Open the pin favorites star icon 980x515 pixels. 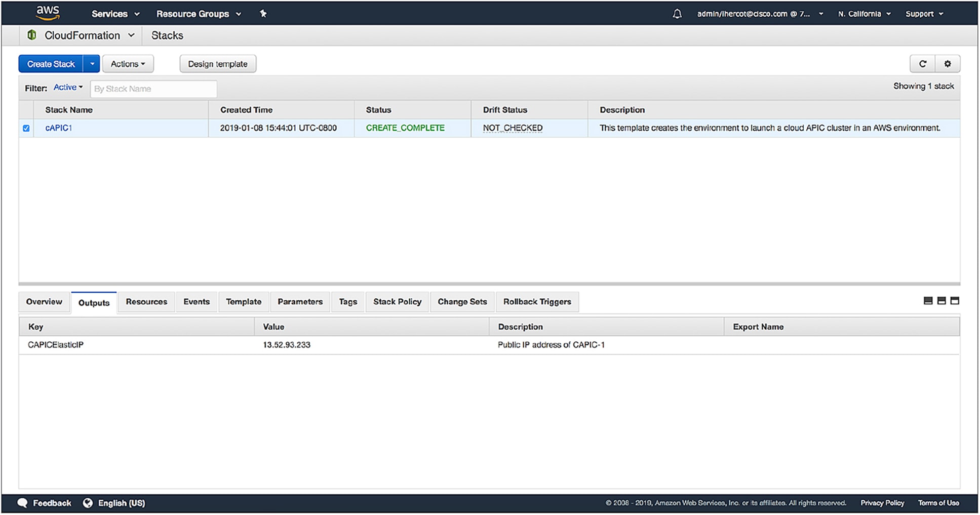263,14
